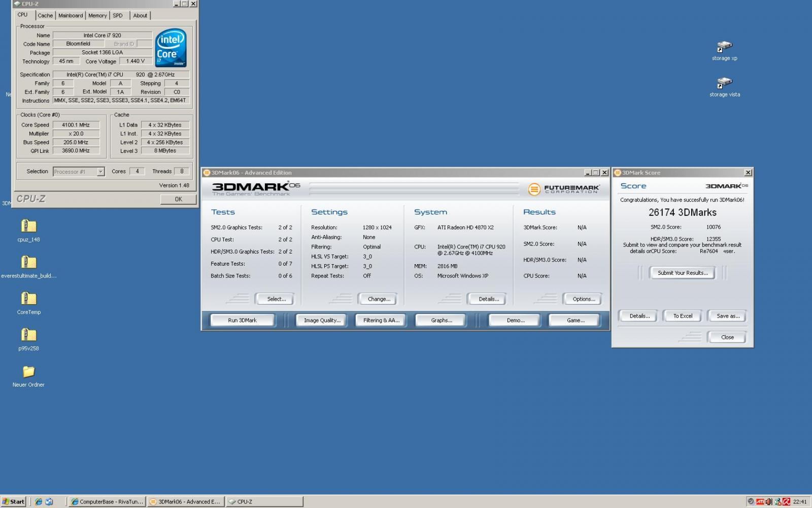Click OK in the CPU-Z window
The width and height of the screenshot is (812, 508).
pos(178,199)
